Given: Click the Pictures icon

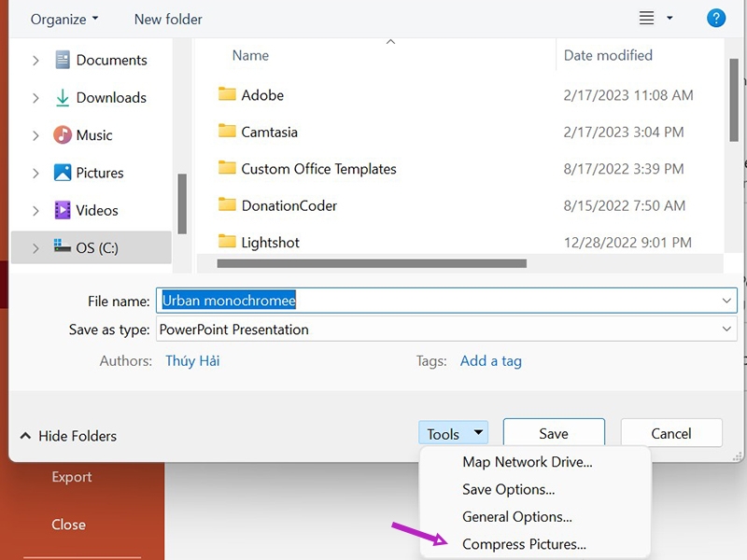Looking at the screenshot, I should pos(63,173).
